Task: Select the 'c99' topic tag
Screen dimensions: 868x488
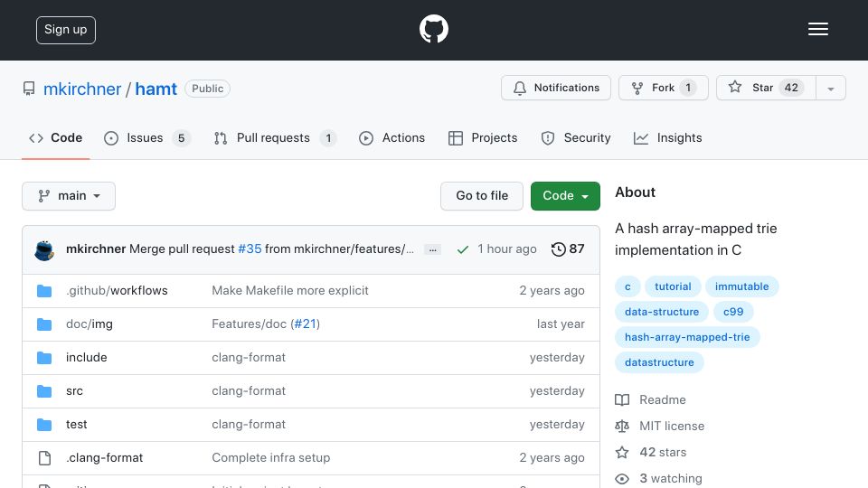Action: (x=733, y=312)
